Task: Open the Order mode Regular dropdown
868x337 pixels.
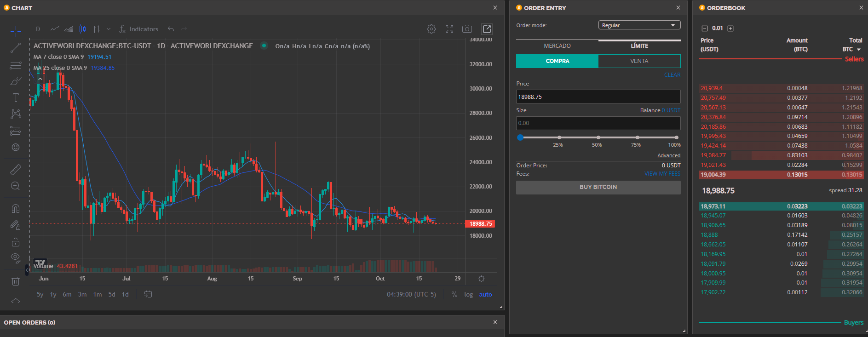Action: 639,25
